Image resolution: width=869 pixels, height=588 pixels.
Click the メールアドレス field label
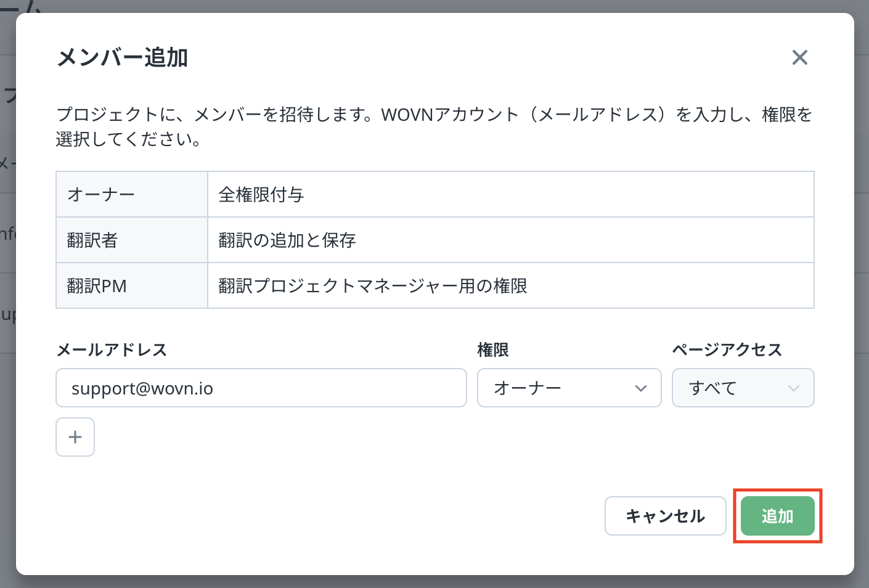coord(112,349)
